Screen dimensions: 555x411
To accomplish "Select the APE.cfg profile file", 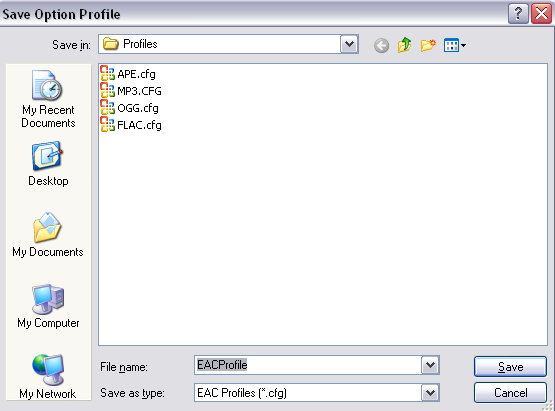I will pos(128,74).
